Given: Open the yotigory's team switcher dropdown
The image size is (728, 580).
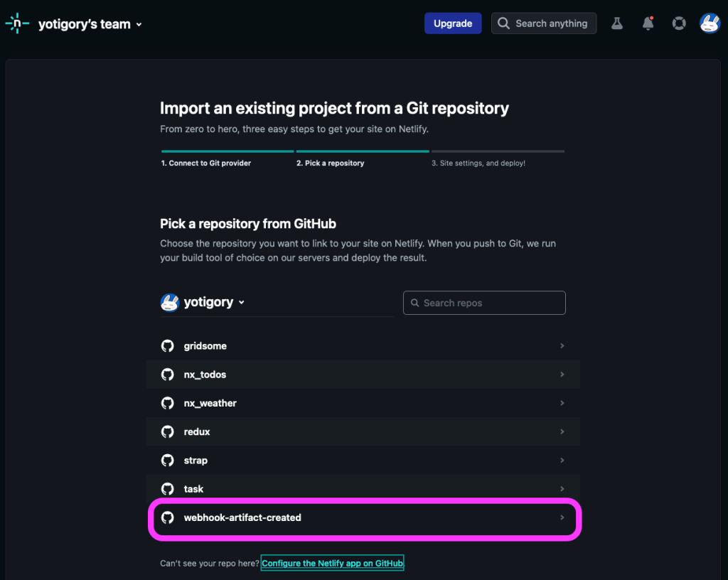Looking at the screenshot, I should [90, 24].
